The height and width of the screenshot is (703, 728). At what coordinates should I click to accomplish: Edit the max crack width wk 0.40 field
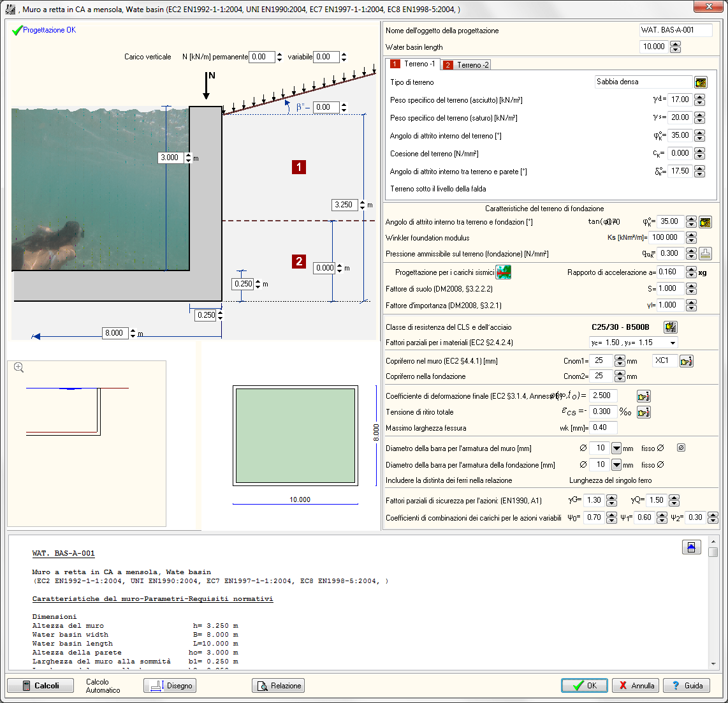pos(603,427)
